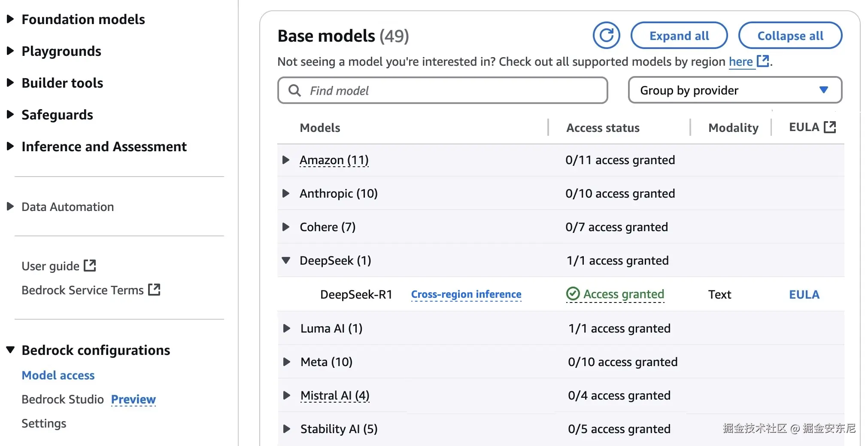This screenshot has width=868, height=446.
Task: Open Settings under Bedrock configurations
Action: [x=44, y=423]
